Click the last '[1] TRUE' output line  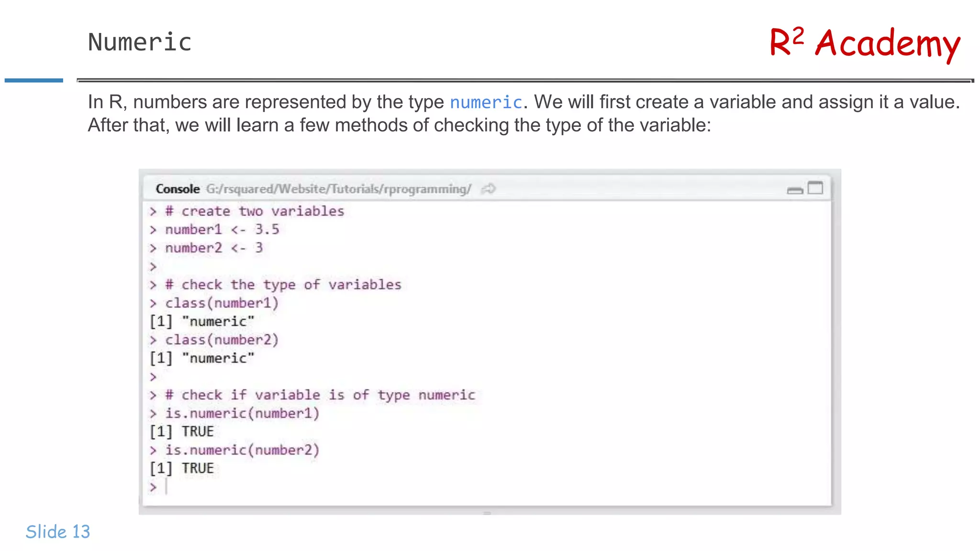[182, 468]
